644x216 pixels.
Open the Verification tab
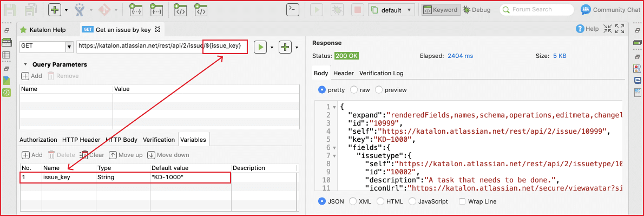[159, 140]
